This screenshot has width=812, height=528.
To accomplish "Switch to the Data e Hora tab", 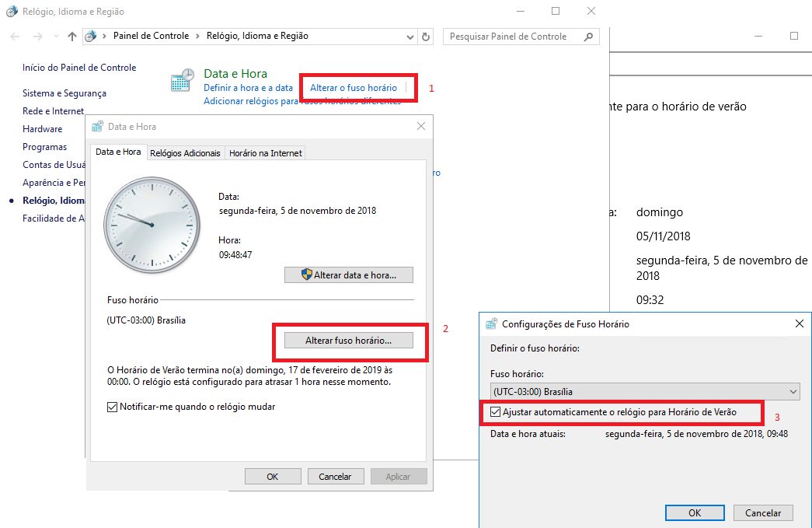I will click(x=118, y=152).
